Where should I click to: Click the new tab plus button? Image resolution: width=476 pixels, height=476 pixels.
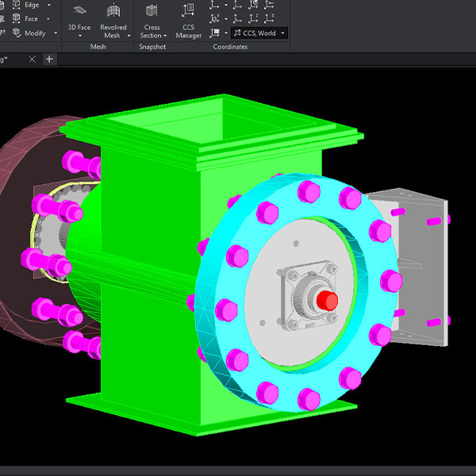(x=49, y=59)
